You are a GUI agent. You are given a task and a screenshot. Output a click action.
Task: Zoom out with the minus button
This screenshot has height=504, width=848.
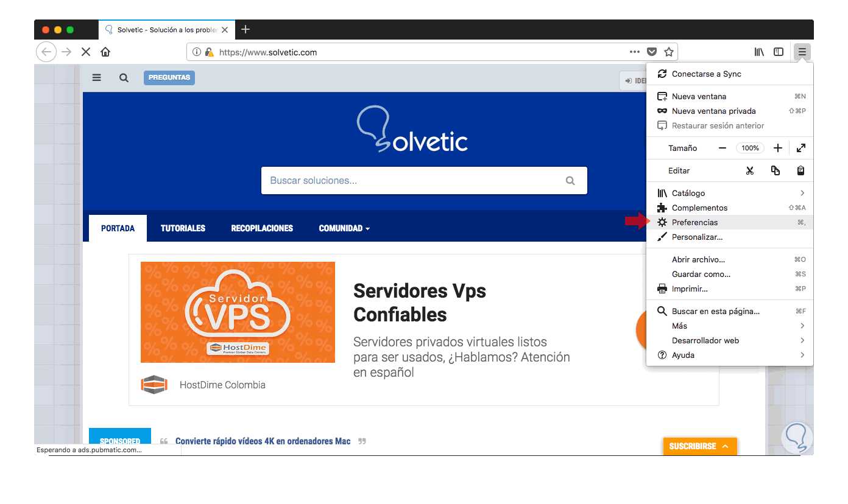[722, 148]
